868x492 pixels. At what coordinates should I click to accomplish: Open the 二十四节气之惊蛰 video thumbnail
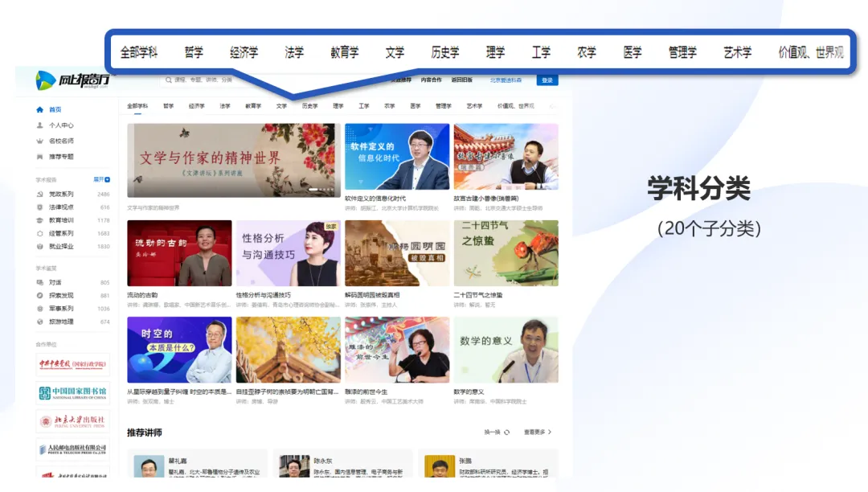coord(506,253)
